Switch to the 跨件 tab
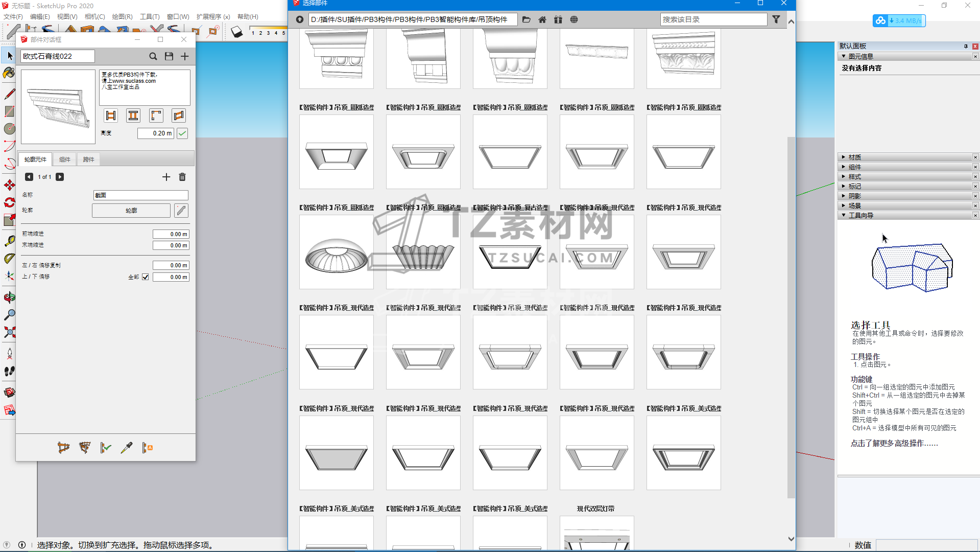Image resolution: width=980 pixels, height=552 pixels. tap(89, 159)
